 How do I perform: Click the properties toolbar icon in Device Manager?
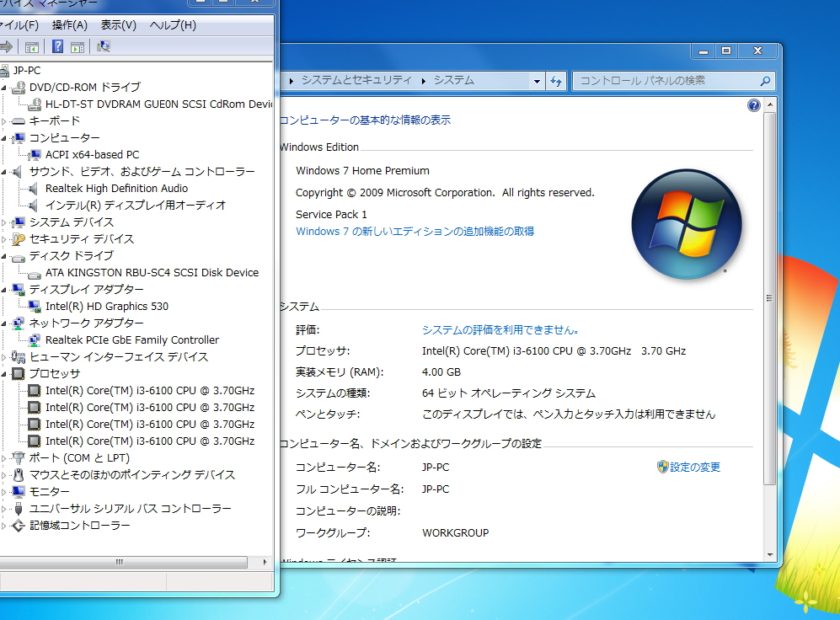[31, 46]
